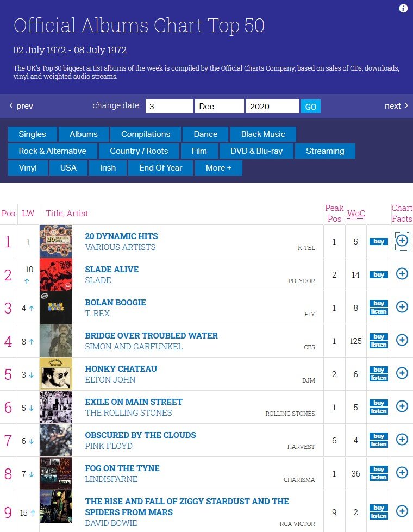Image resolution: width=413 pixels, height=532 pixels.
Task: Expand the More + menu
Action: [x=218, y=168]
